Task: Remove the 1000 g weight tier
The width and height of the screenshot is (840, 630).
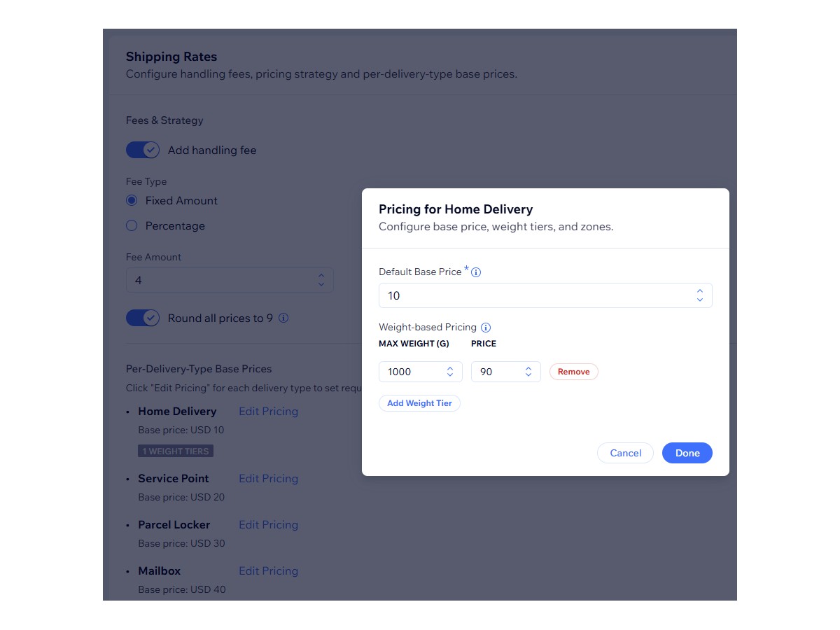Action: point(574,372)
